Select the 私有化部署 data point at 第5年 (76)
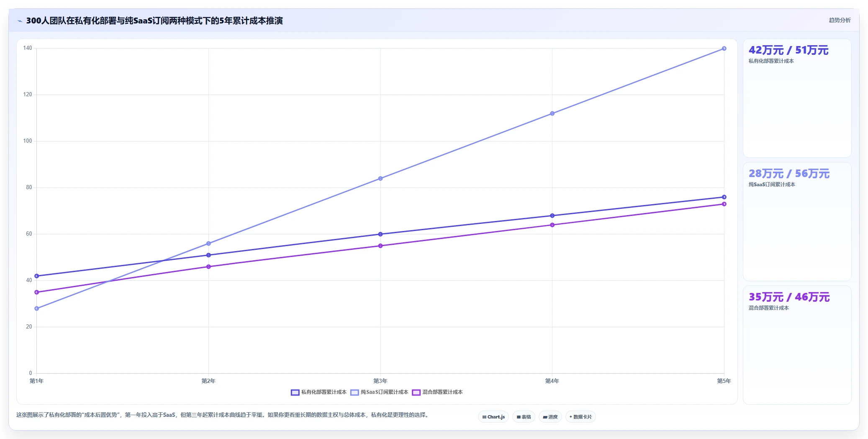 [724, 197]
